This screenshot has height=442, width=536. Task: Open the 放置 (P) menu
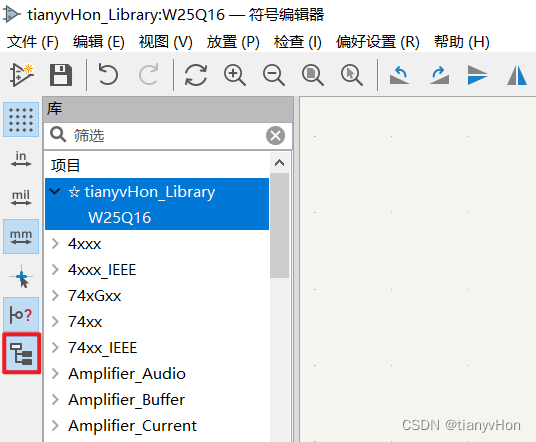[233, 42]
